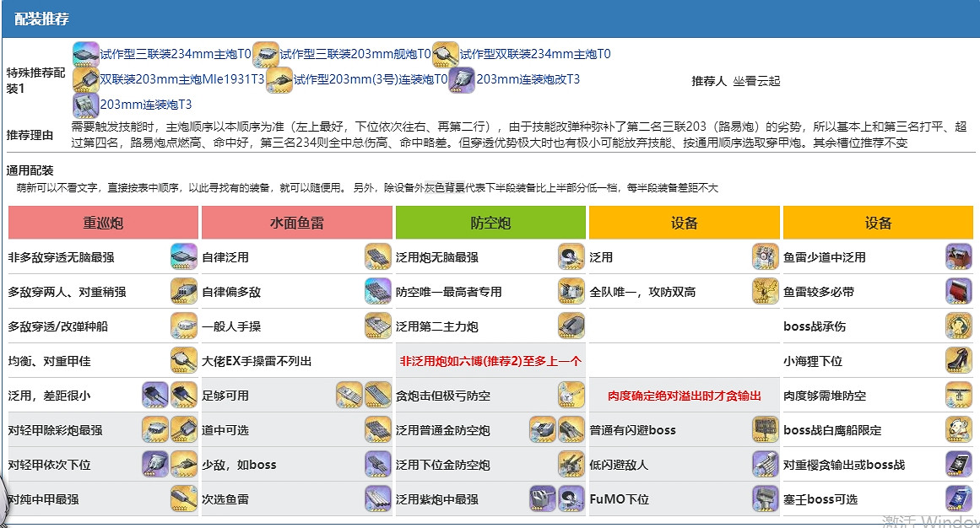The image size is (980, 528).
Task: Open the icon next to 塞壬boss可选
Action: coord(958,498)
